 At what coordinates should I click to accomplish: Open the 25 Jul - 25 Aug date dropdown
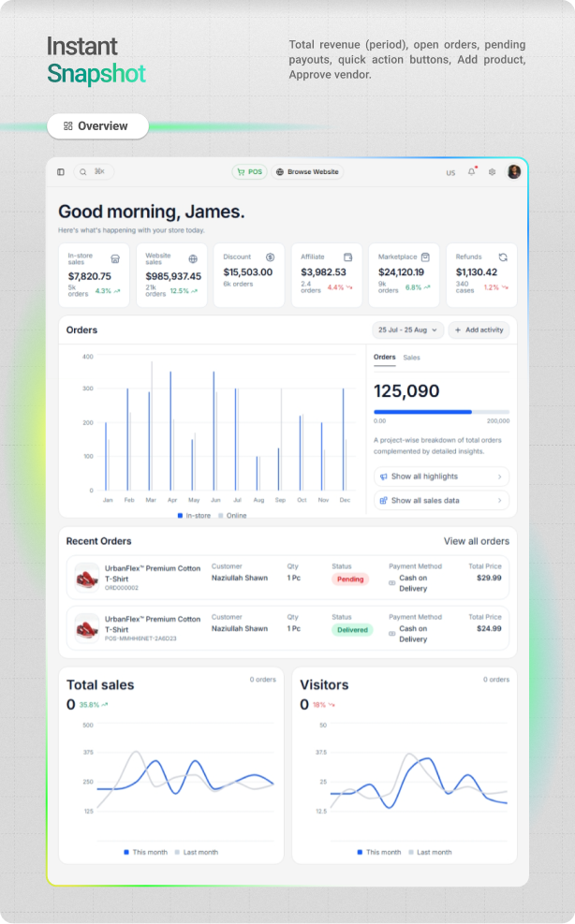[407, 330]
